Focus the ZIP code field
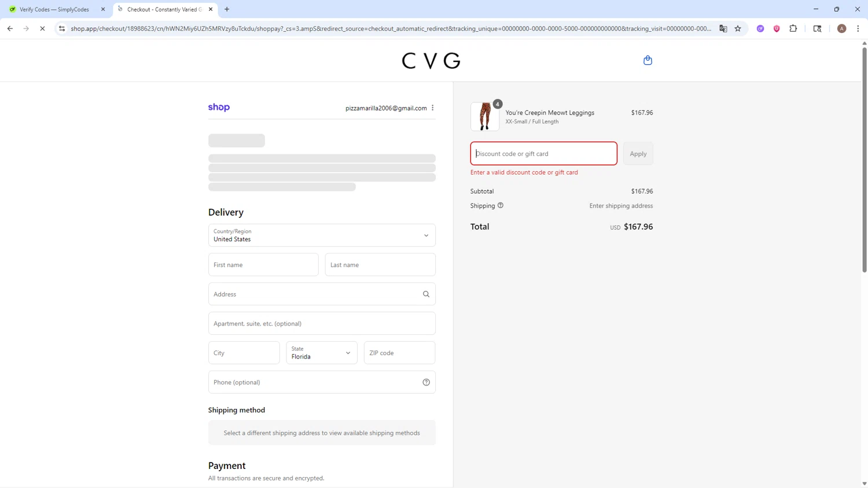The height and width of the screenshot is (488, 868). point(399,353)
